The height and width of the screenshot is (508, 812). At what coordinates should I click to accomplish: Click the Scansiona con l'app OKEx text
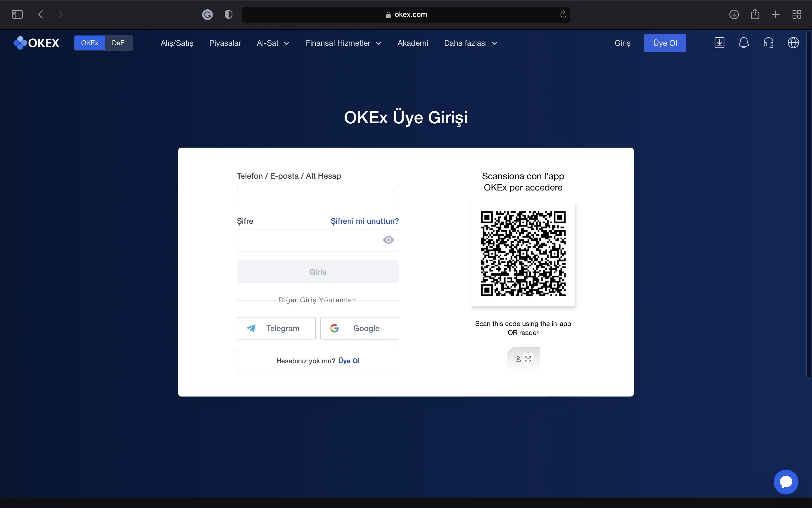(x=523, y=182)
